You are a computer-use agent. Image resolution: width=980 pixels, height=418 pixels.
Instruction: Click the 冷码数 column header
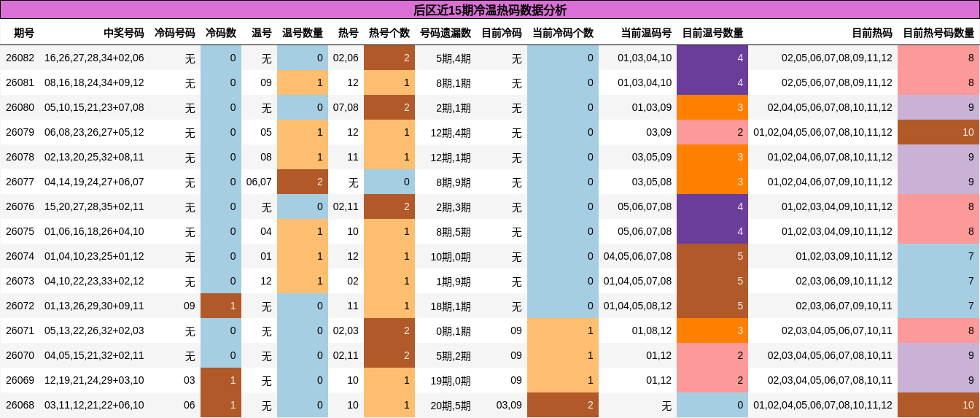coord(221,33)
